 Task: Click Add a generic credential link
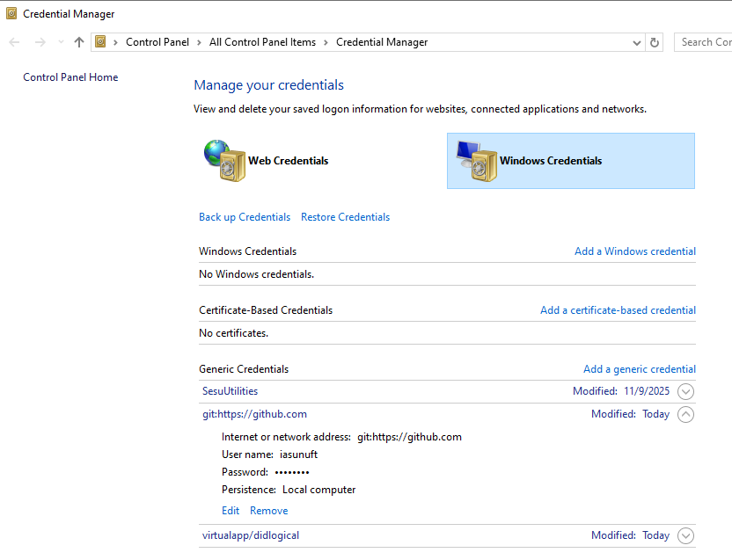[639, 369]
